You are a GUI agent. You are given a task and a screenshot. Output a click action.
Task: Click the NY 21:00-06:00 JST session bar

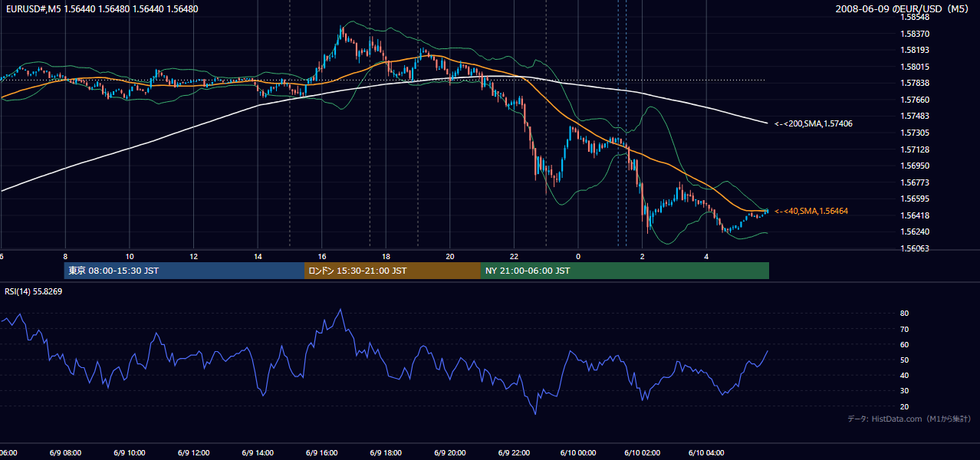[625, 271]
